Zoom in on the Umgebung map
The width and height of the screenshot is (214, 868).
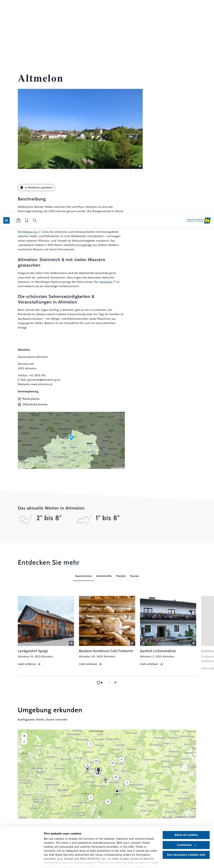point(24,736)
